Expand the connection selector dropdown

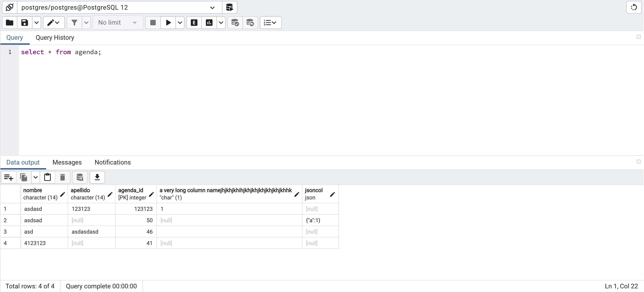point(212,8)
